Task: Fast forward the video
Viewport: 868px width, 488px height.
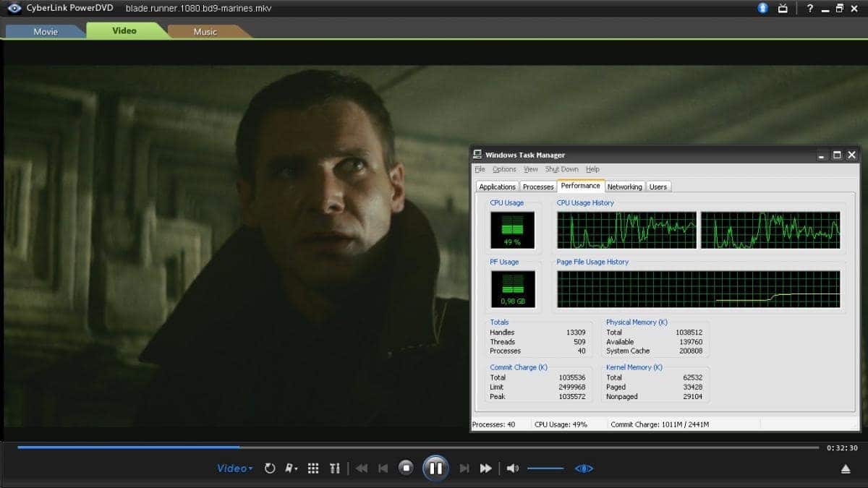Action: pyautogui.click(x=486, y=468)
